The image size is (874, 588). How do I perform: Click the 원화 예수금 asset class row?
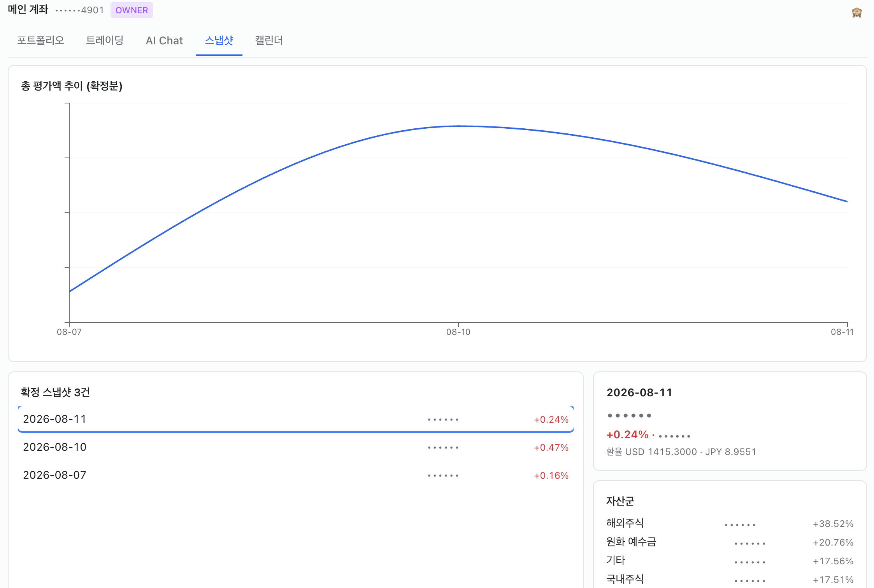730,542
